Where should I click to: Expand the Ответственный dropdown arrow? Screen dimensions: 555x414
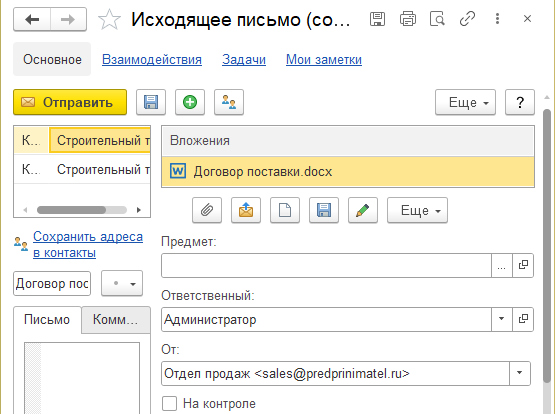502,320
